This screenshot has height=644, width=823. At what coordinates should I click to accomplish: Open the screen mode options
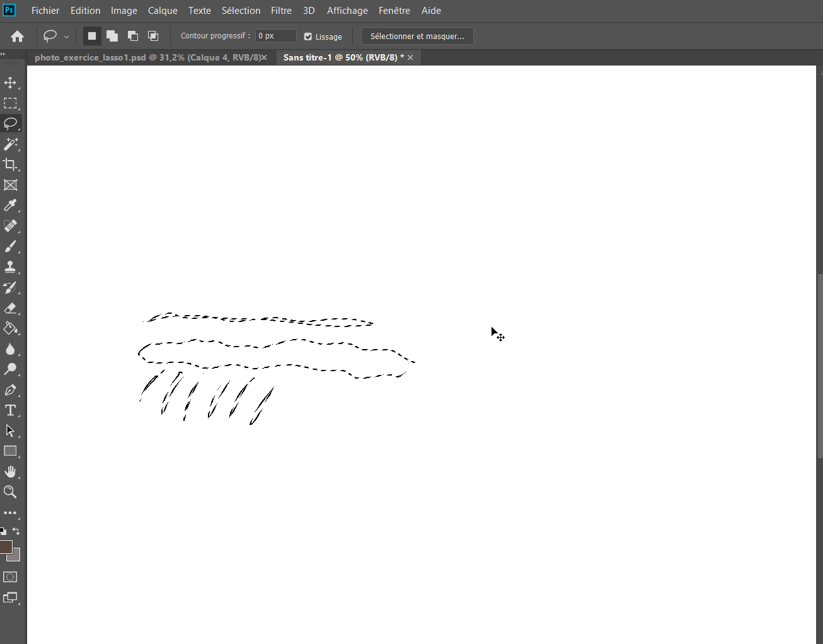[x=11, y=598]
